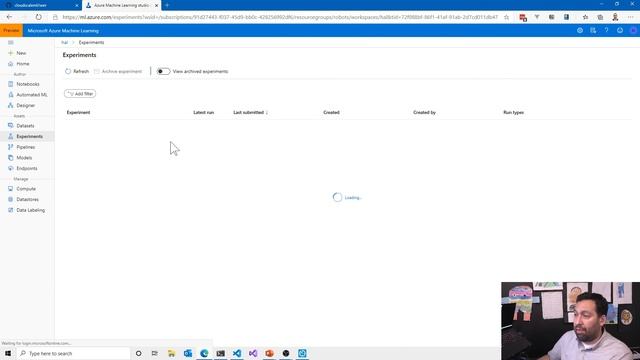Image resolution: width=640 pixels, height=360 pixels.
Task: Open user account avatar in header
Action: 633,31
